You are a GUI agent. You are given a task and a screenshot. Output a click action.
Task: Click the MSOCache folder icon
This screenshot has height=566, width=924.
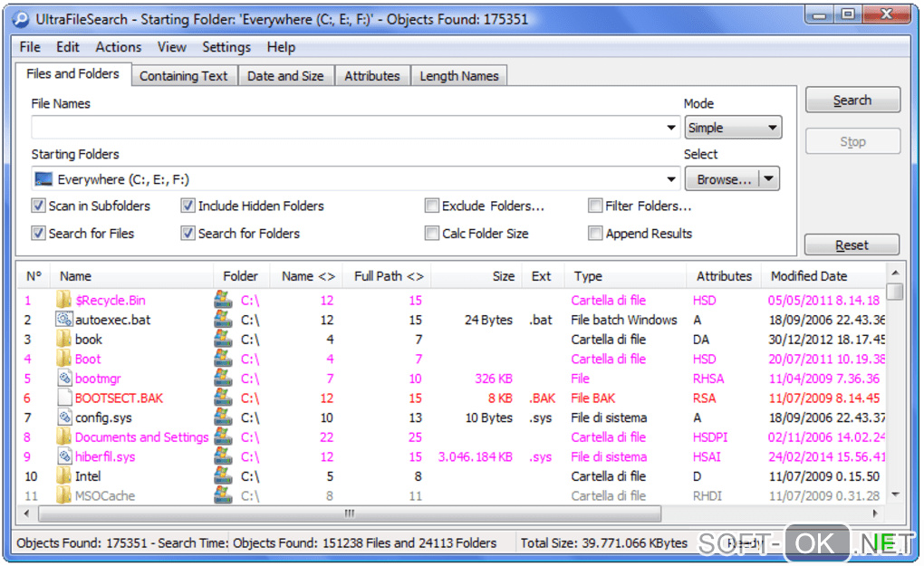pyautogui.click(x=63, y=494)
